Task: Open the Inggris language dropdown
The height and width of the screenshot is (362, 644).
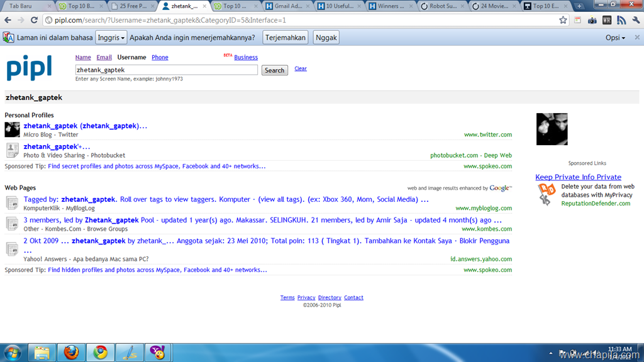Action: coord(111,37)
